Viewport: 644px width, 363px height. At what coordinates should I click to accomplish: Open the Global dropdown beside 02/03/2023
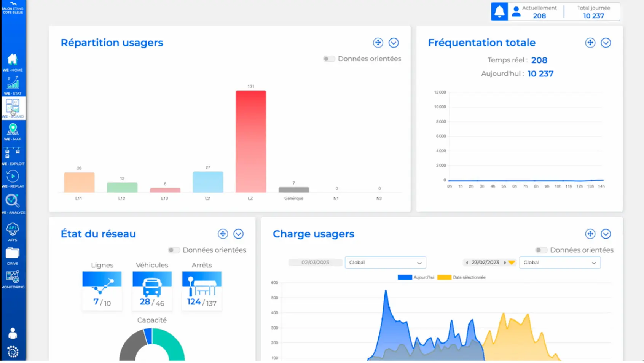(385, 263)
